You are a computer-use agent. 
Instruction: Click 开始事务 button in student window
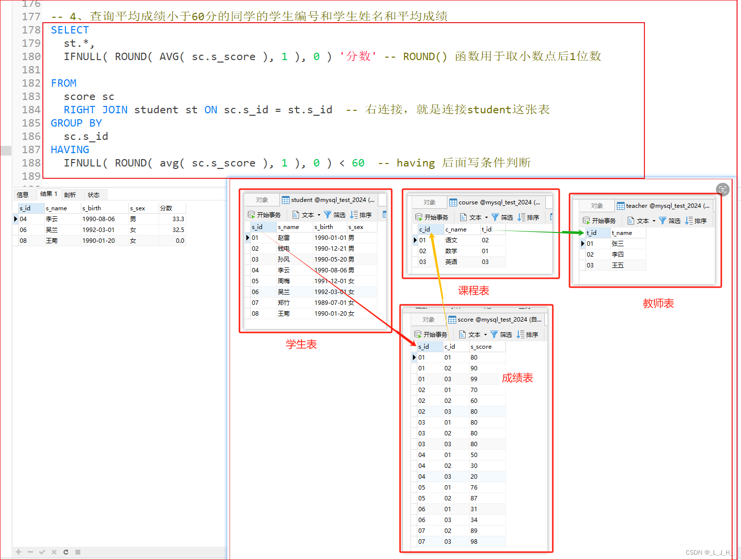(x=265, y=215)
